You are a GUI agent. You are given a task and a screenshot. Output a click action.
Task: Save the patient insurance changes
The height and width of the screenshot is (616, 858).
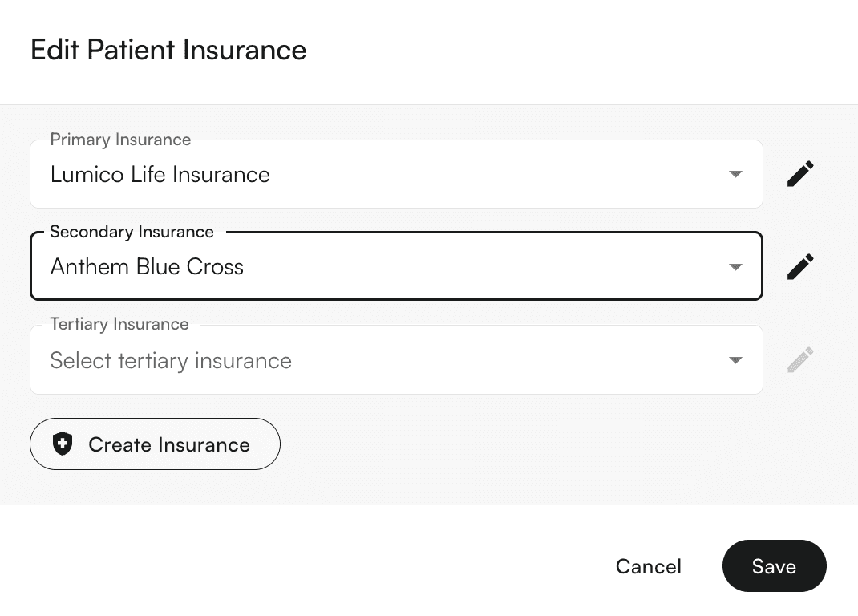774,566
